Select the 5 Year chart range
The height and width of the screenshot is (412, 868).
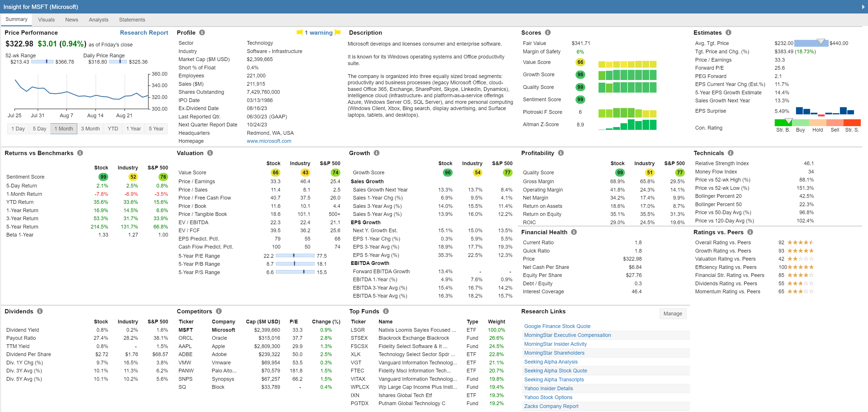[156, 128]
